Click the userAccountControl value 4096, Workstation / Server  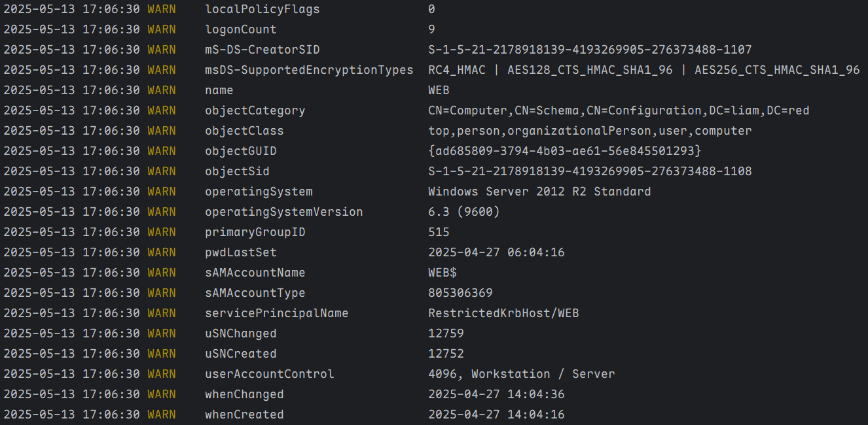pos(521,374)
